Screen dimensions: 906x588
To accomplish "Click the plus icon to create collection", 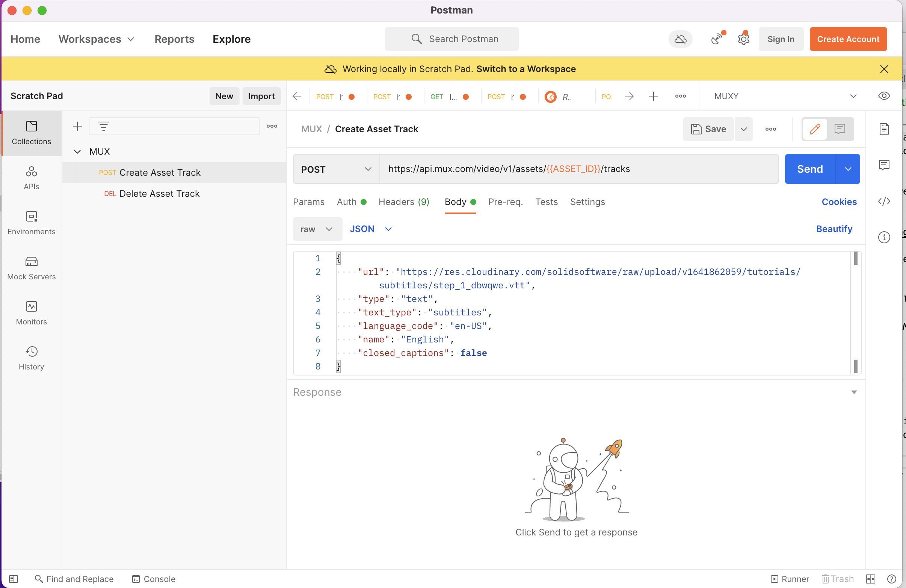I will click(x=77, y=126).
